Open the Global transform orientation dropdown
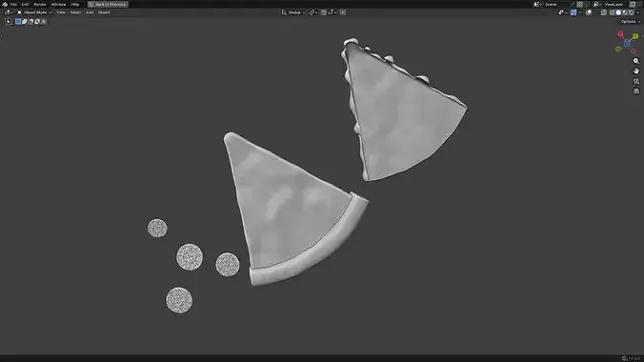Image resolution: width=644 pixels, height=362 pixels. [x=293, y=12]
